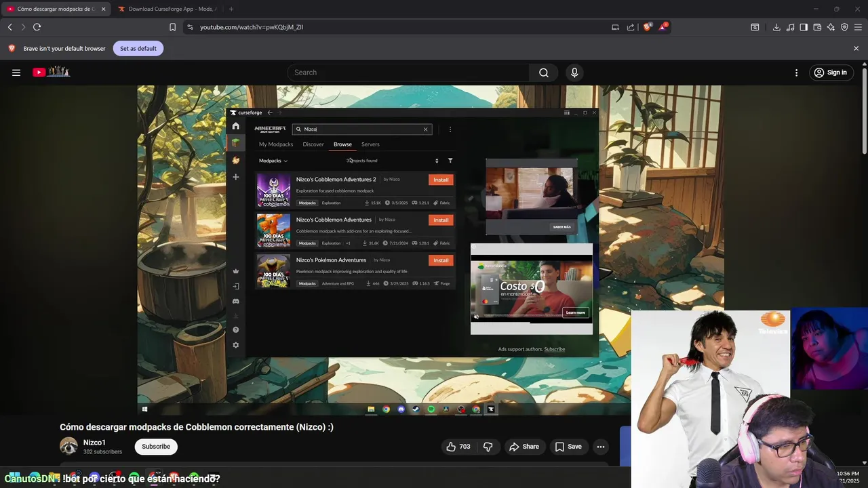Expand the Modpacks category dropdown
The width and height of the screenshot is (868, 488).
click(x=273, y=161)
